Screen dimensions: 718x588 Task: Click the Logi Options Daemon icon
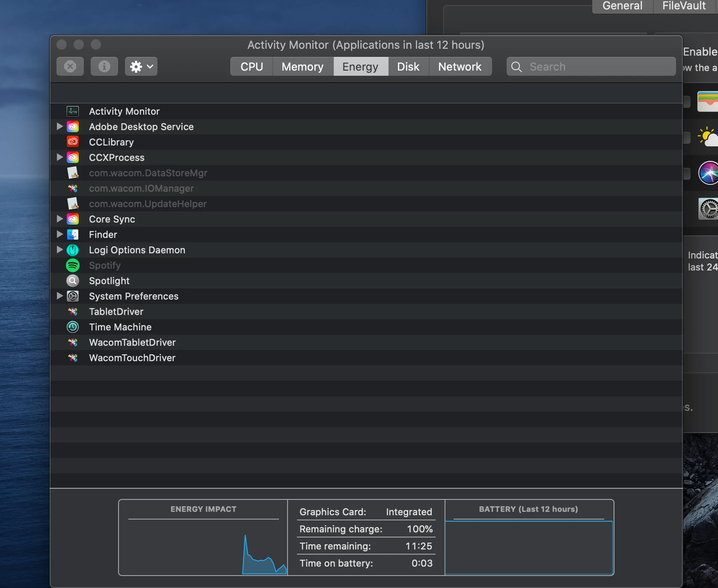coord(73,250)
